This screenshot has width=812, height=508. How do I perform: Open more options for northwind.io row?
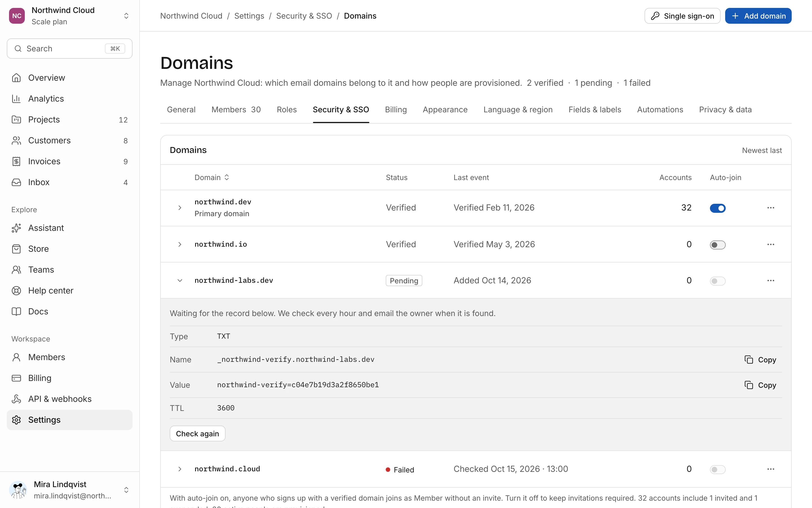tap(770, 244)
